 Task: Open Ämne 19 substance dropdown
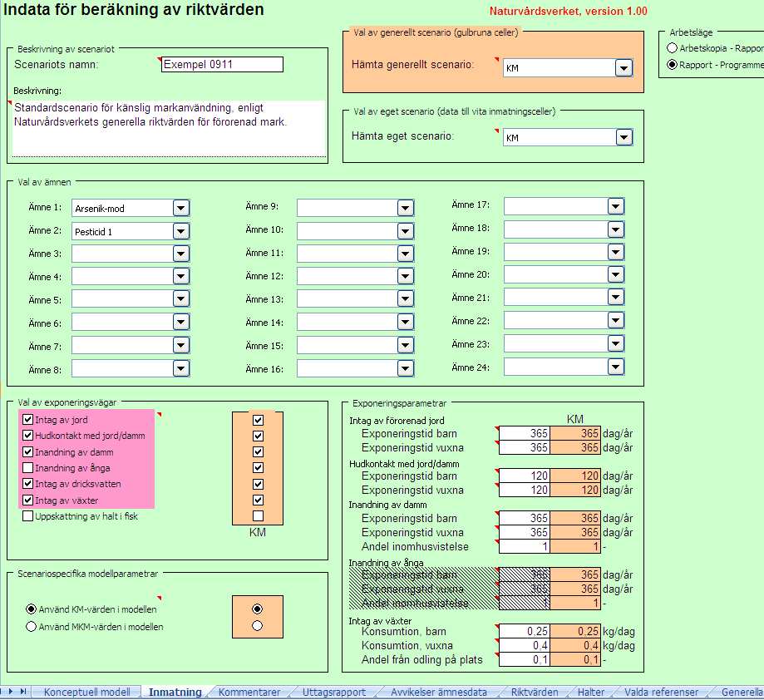coord(616,252)
